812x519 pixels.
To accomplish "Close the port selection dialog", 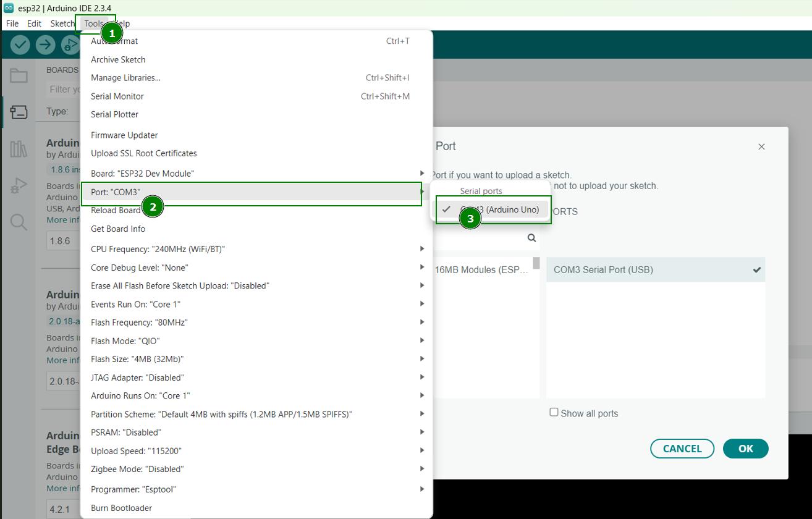I will [x=761, y=146].
